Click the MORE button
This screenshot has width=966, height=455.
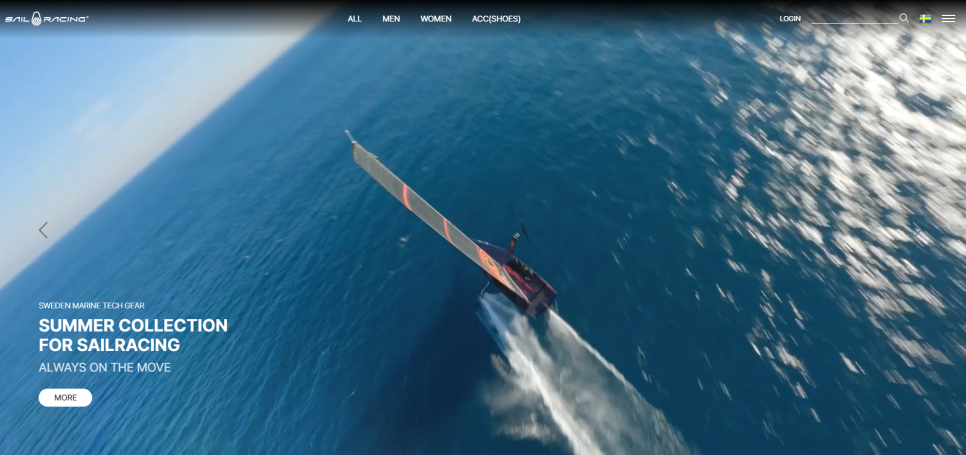click(65, 398)
